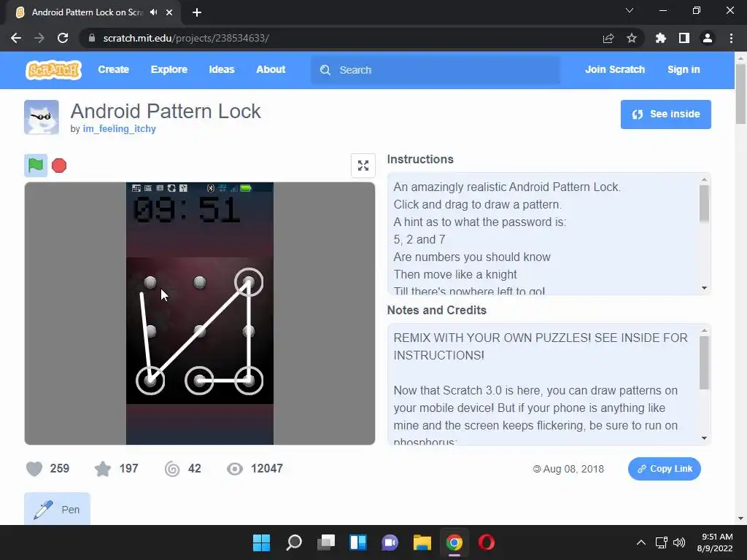Click the Pen extension chip
The width and height of the screenshot is (747, 560).
[57, 509]
